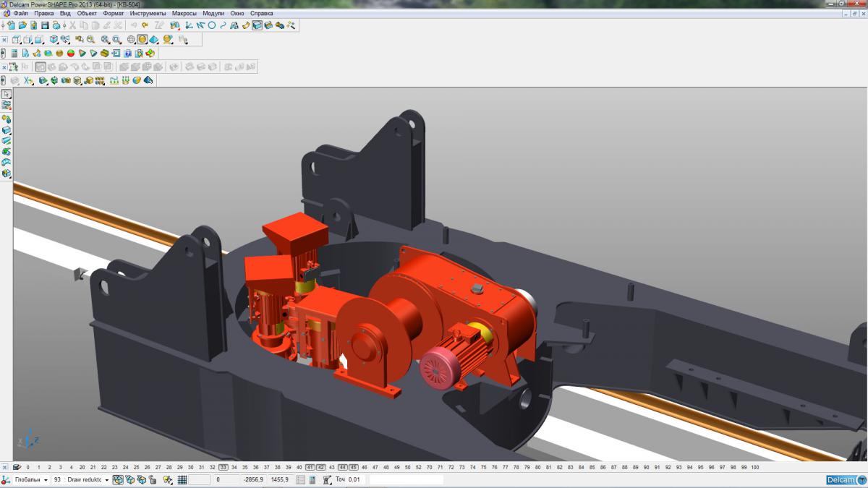Switch to wireframe globe view icon
Image resolution: width=868 pixels, height=488 pixels.
click(131, 40)
